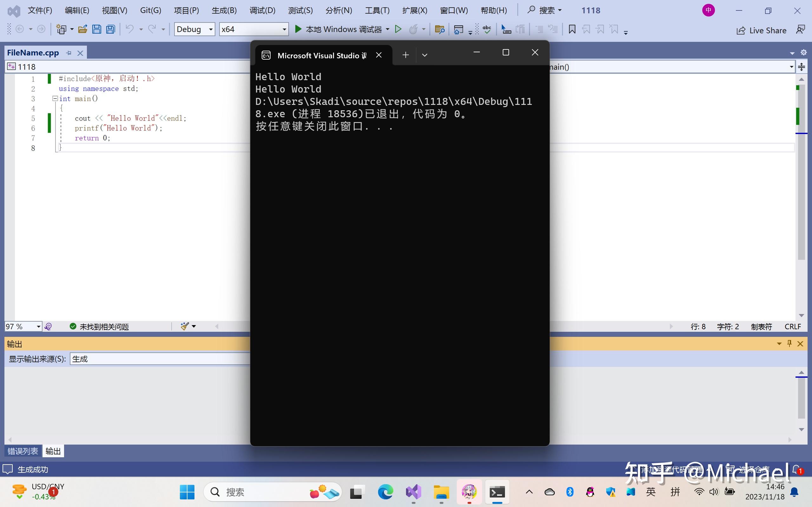Open the code cleanup broom icon

185,326
